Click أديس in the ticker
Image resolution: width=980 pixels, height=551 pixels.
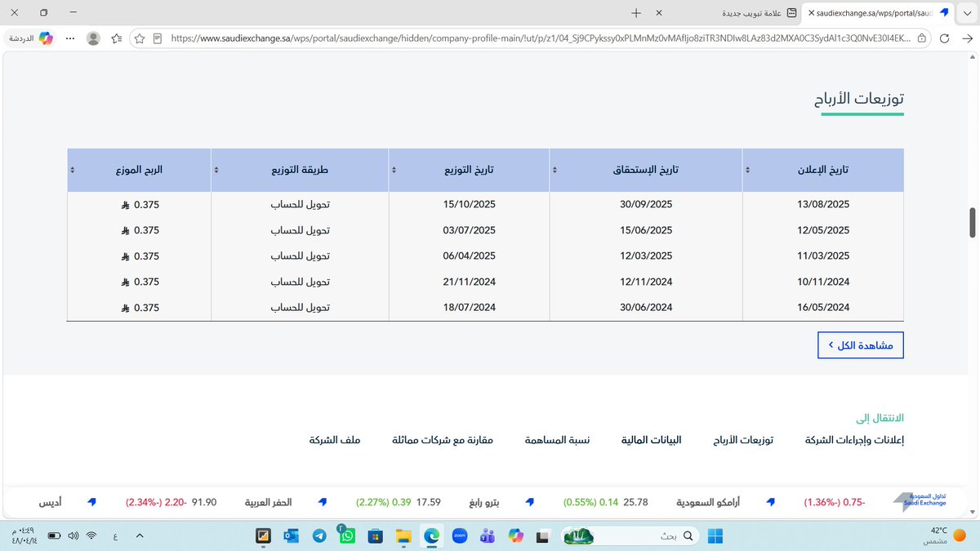pos(51,503)
